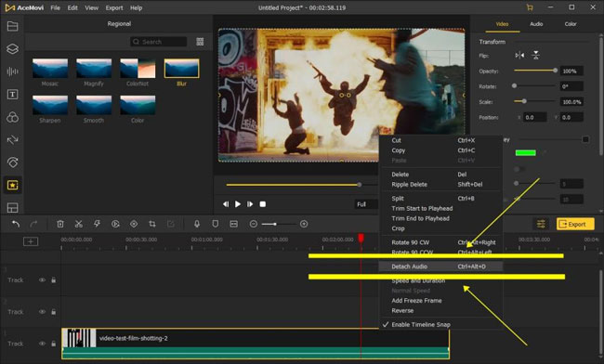Select the highlighted Regional effects sidebar icon
Viewport: 604px width, 364px height.
coord(12,185)
